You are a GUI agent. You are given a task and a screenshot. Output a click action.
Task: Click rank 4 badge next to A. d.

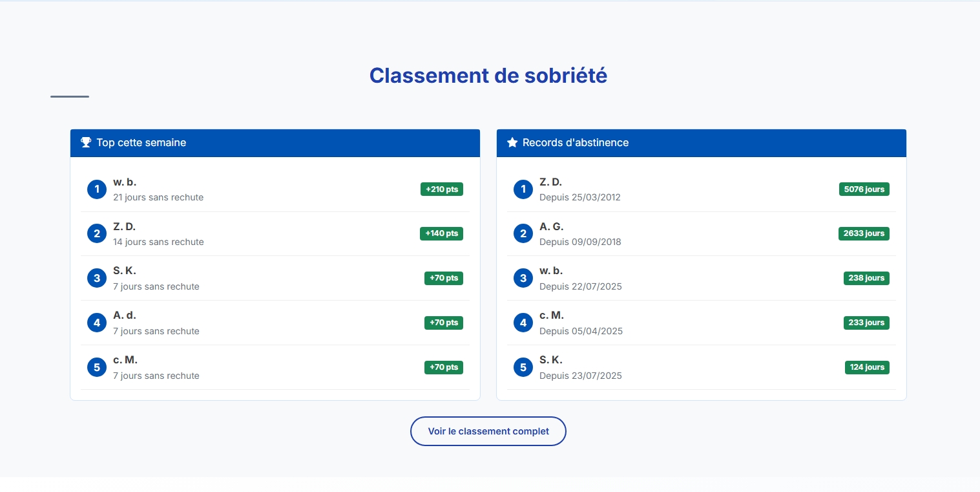pyautogui.click(x=97, y=323)
